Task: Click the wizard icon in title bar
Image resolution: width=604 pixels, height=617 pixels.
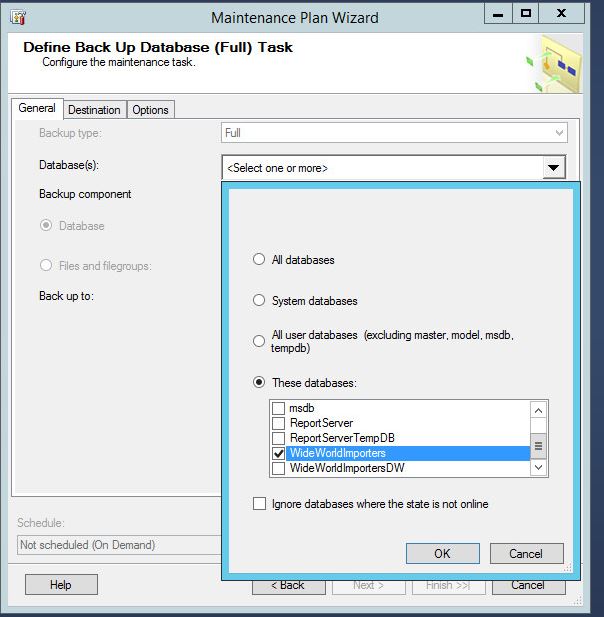Action: [x=18, y=17]
